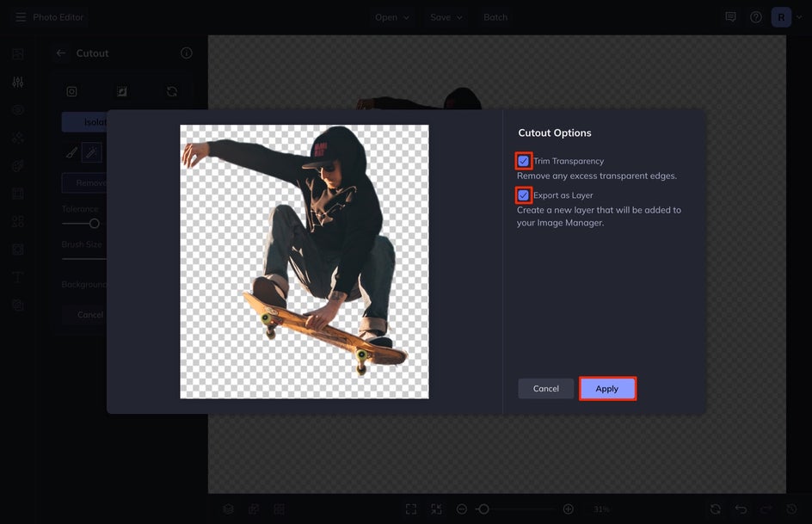
Task: Open the feedback chat icon in top bar
Action: tap(730, 17)
